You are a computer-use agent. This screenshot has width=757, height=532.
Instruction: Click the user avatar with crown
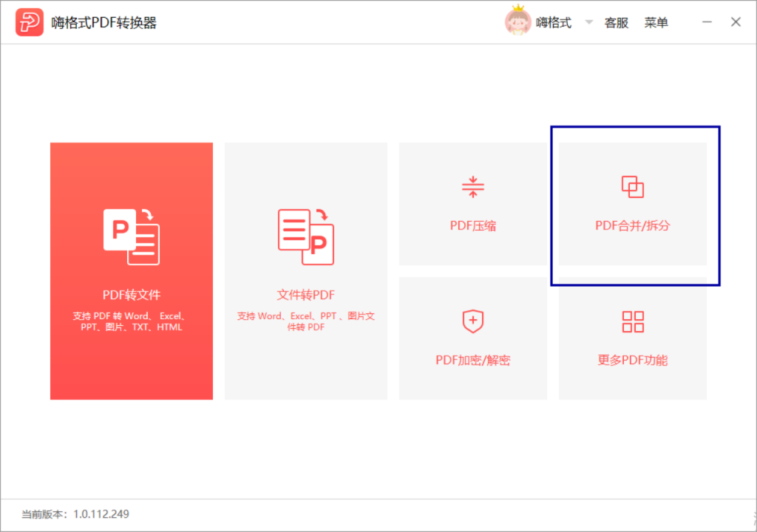[517, 20]
